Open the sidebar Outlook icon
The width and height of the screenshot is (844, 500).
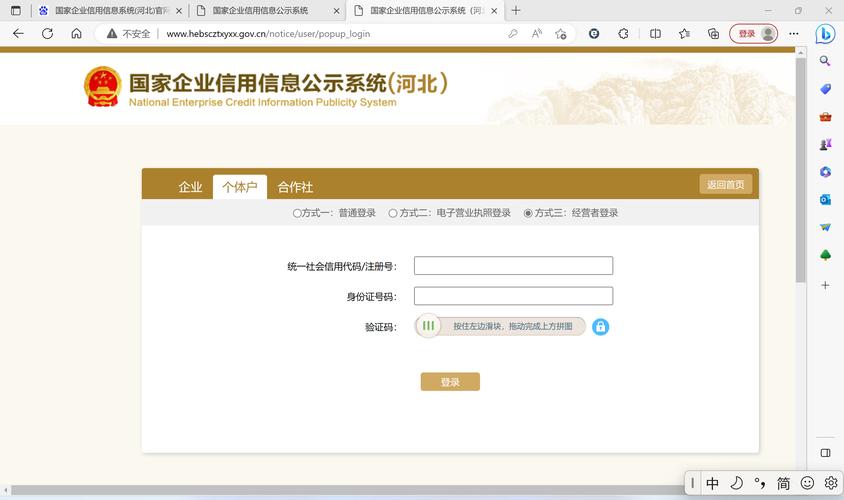[x=825, y=200]
